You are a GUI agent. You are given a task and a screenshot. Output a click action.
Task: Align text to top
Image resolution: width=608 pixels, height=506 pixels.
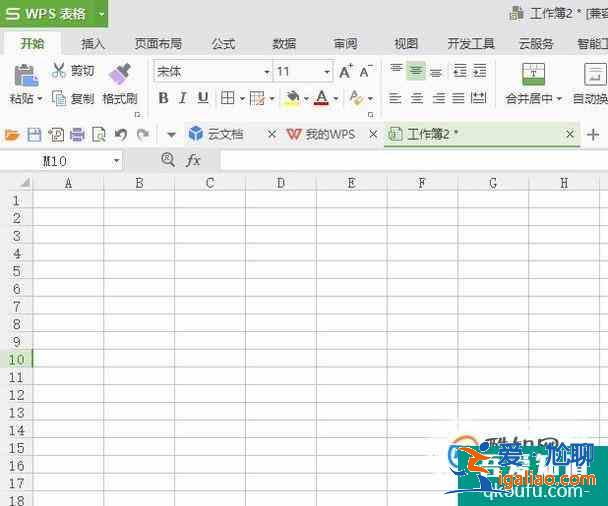coord(396,71)
